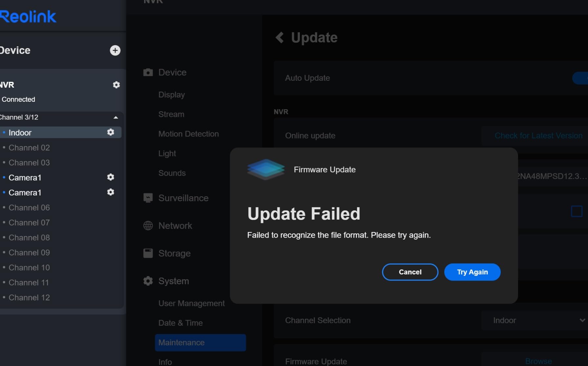Viewport: 588px width, 366px height.
Task: Select Channel 06 in the device list
Action: click(29, 208)
